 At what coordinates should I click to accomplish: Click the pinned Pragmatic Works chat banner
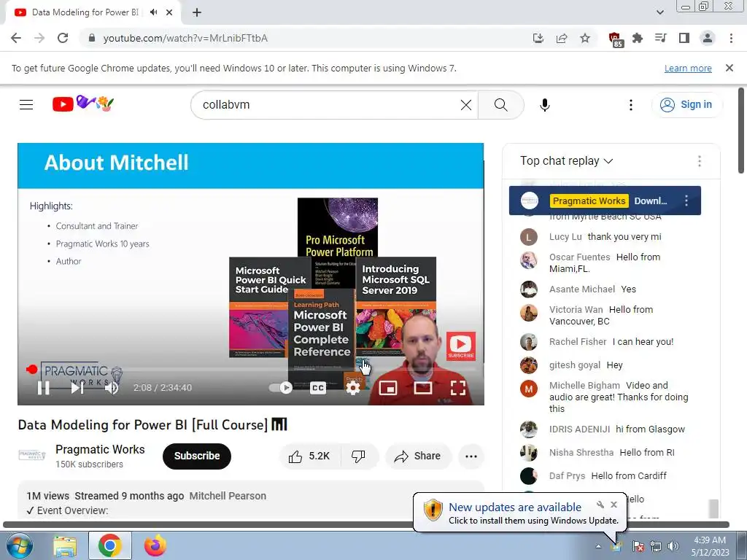click(x=605, y=201)
